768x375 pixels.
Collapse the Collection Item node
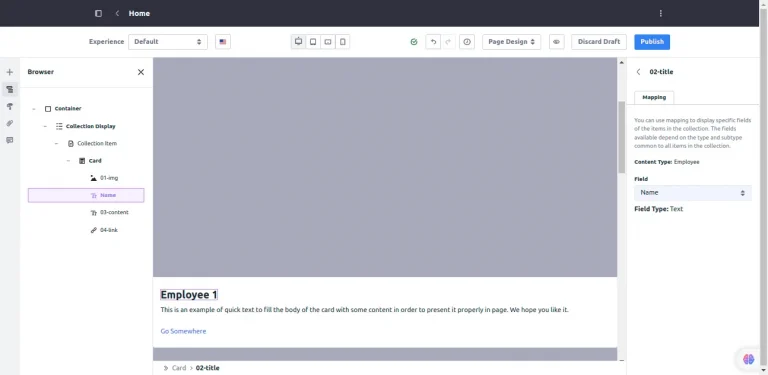(x=56, y=143)
